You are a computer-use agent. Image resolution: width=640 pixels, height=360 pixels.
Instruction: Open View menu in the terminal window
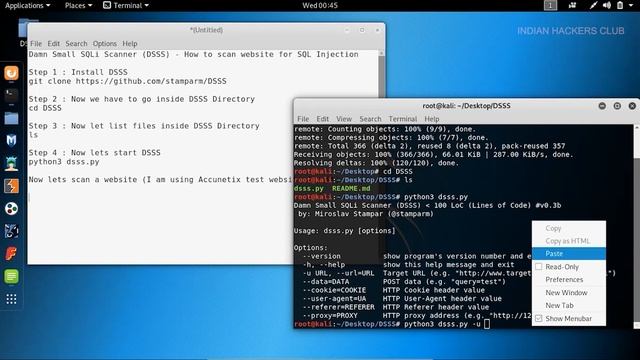344,119
